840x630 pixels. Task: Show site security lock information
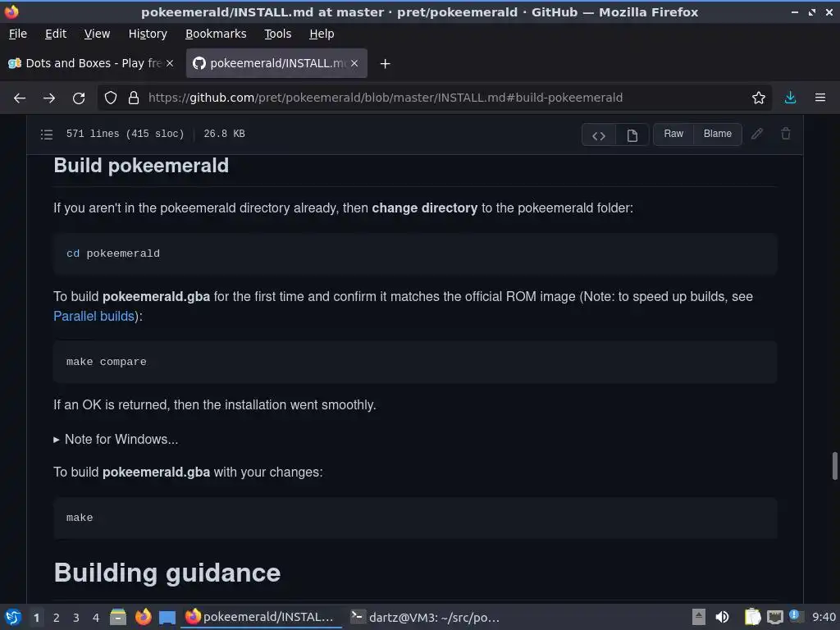[134, 98]
